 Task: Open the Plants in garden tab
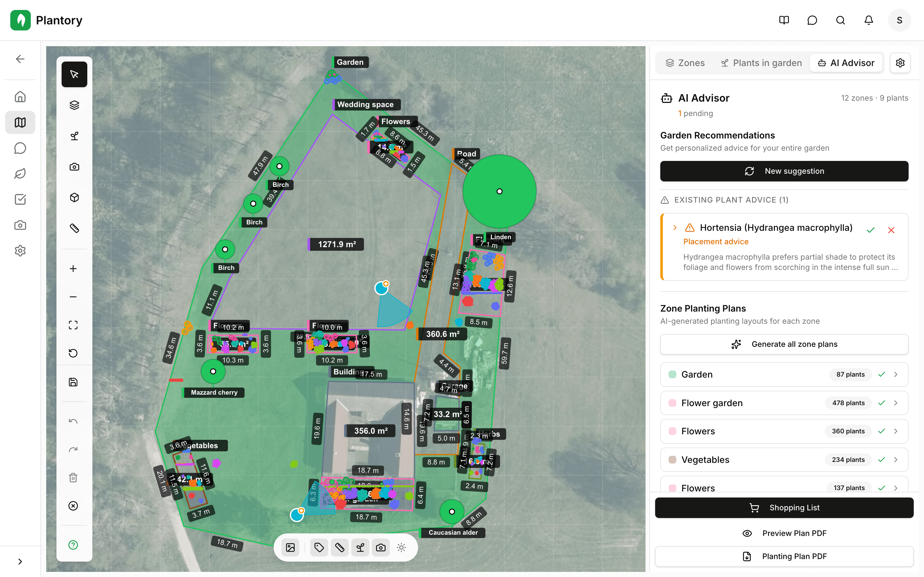click(x=761, y=63)
